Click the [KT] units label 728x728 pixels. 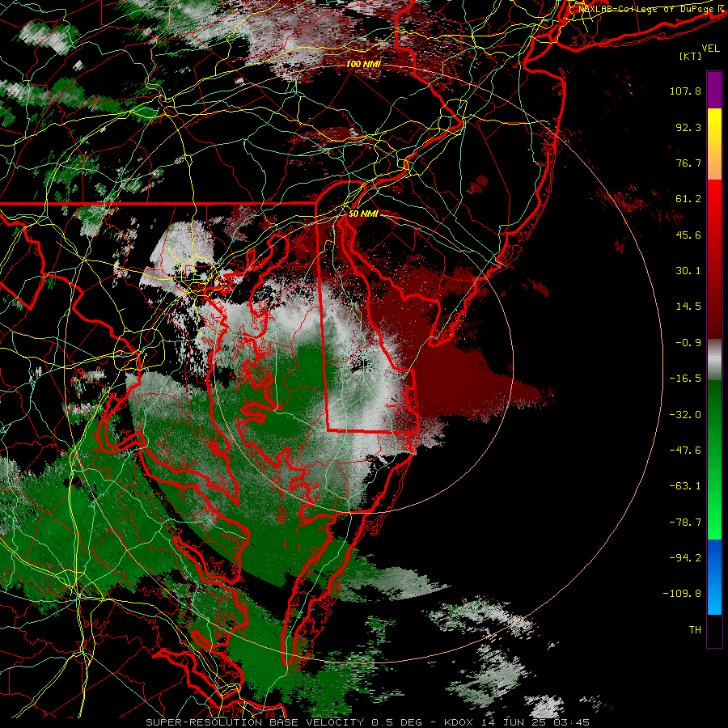691,56
